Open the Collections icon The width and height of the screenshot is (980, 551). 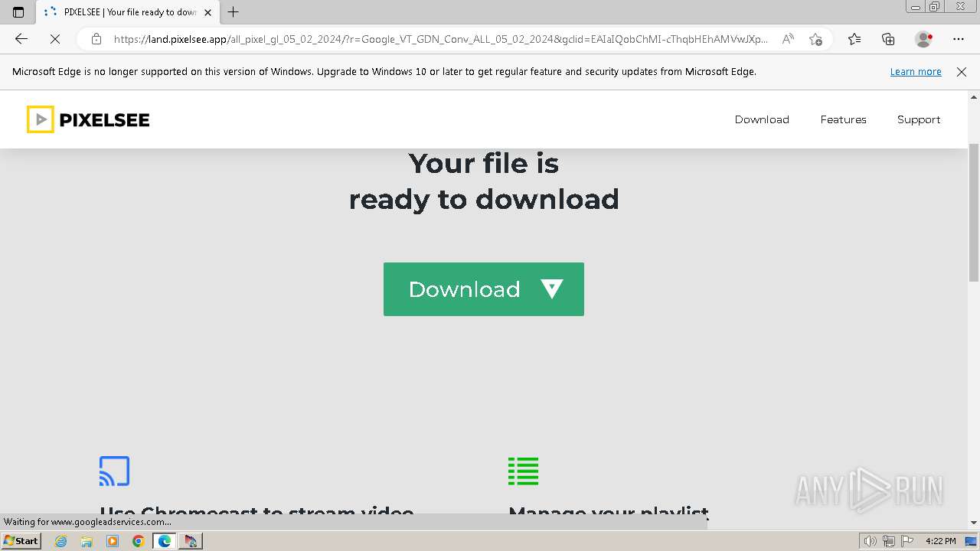click(x=888, y=39)
